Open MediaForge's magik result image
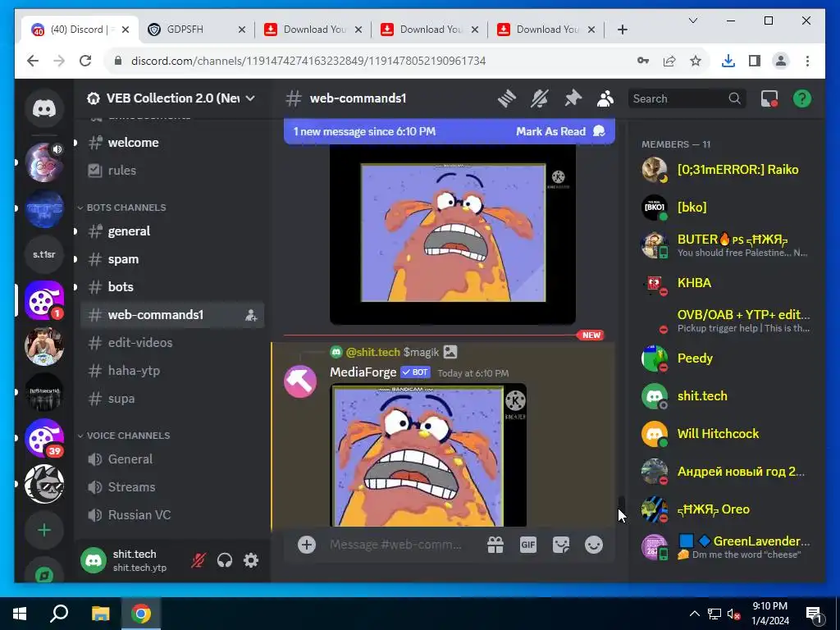Image resolution: width=840 pixels, height=630 pixels. coord(428,455)
